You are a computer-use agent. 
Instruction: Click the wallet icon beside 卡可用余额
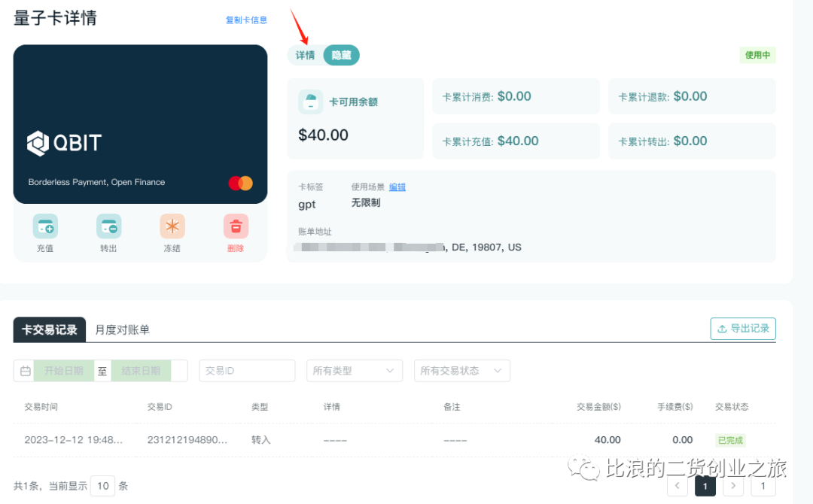point(311,102)
